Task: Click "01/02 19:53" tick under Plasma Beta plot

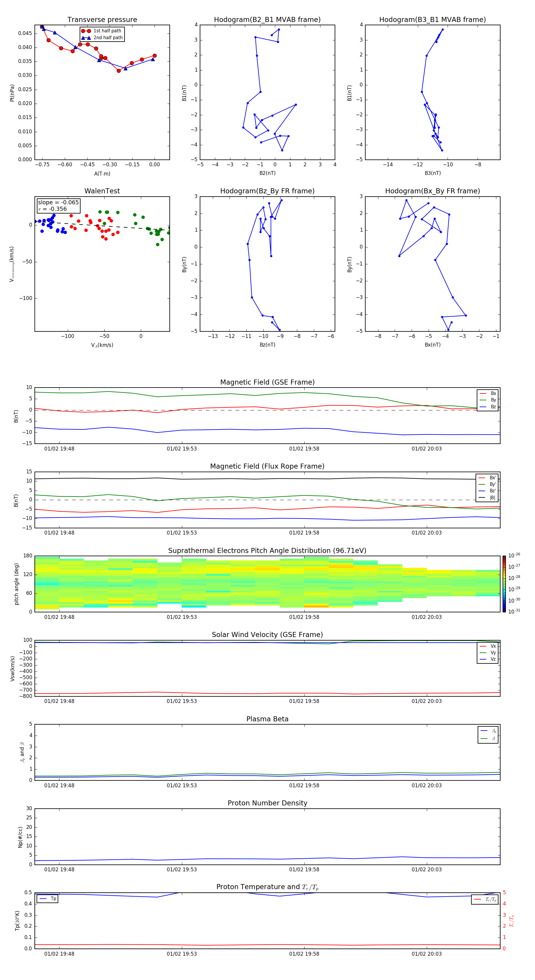Action: pyautogui.click(x=182, y=785)
